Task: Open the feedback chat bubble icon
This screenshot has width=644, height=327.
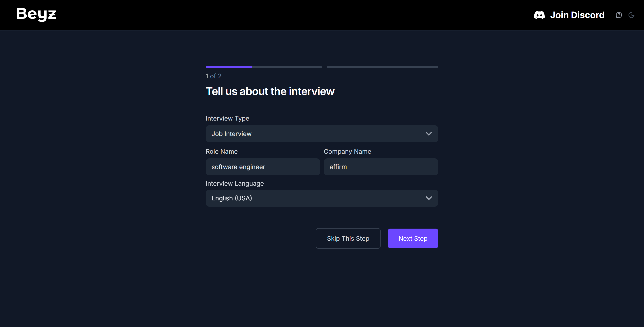Action: (619, 15)
